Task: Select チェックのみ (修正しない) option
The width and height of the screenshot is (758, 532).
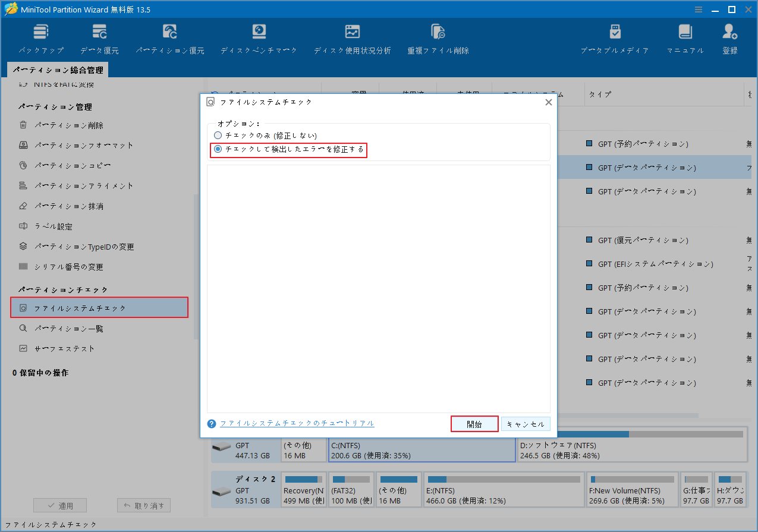Action: pyautogui.click(x=218, y=135)
